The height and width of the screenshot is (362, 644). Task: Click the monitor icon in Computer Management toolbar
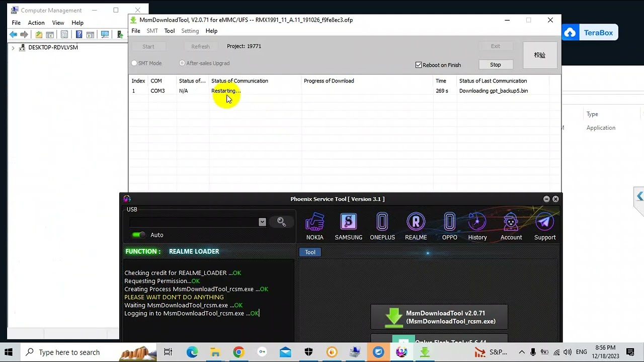(105, 35)
